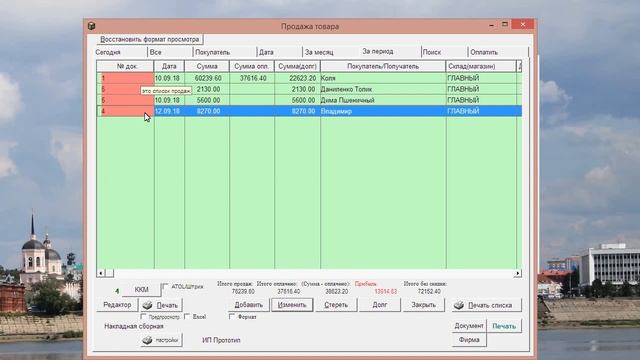
Task: Click the app cube icon in title bar
Action: pos(91,26)
